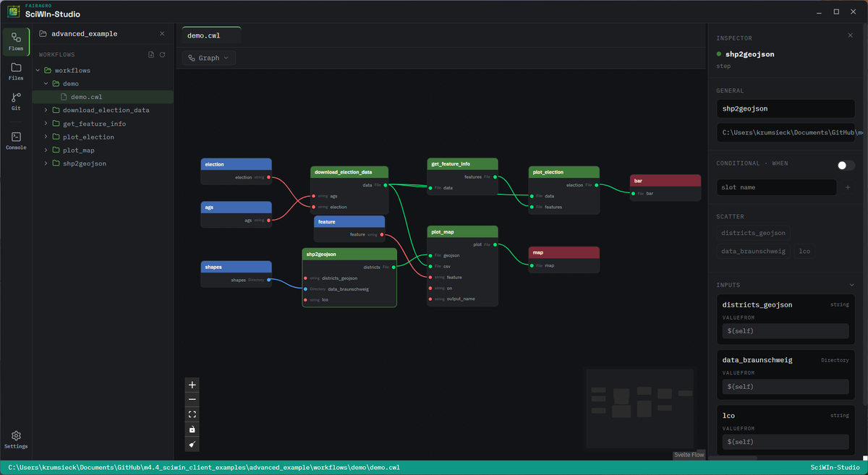Zoom out on the graph canvas
The image size is (868, 475).
pos(192,400)
